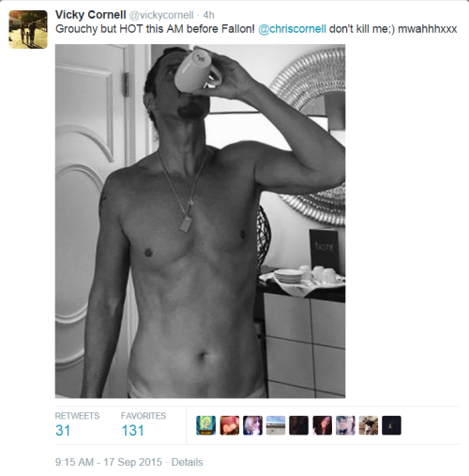The height and width of the screenshot is (476, 469).
Task: Open the 9:15 AM - 17 Sep 2015 date
Action: click(x=109, y=462)
